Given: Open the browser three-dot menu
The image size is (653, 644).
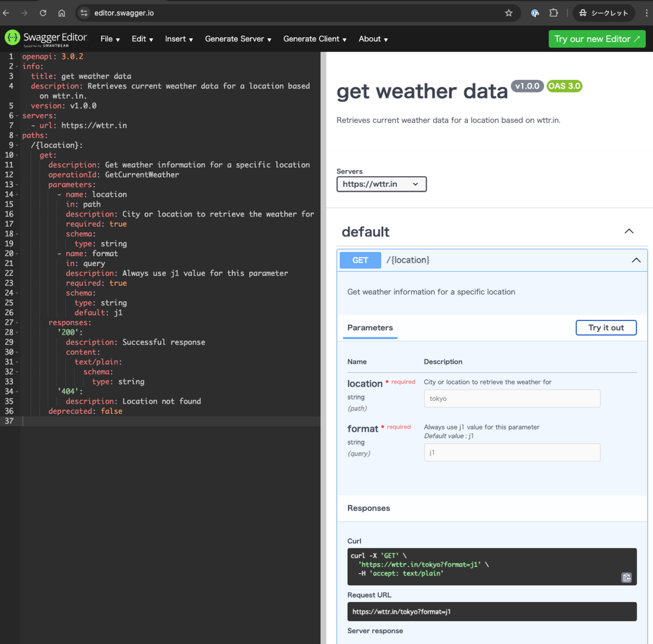Looking at the screenshot, I should (646, 13).
